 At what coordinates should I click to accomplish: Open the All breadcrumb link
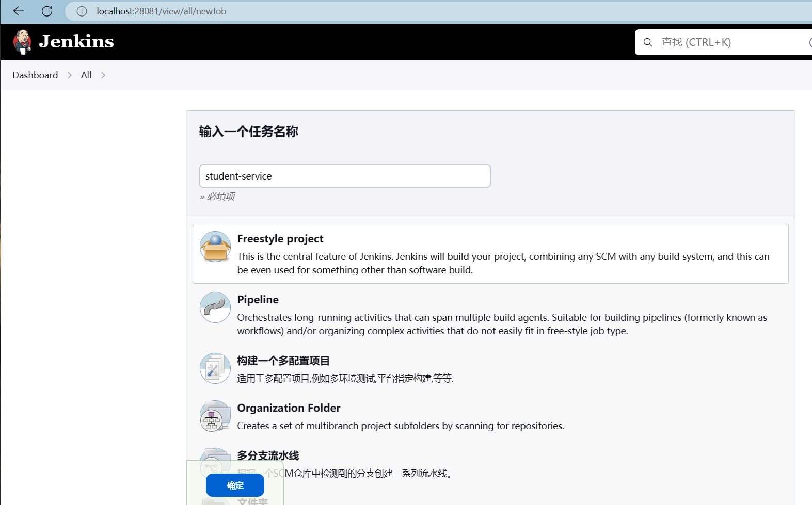click(86, 75)
